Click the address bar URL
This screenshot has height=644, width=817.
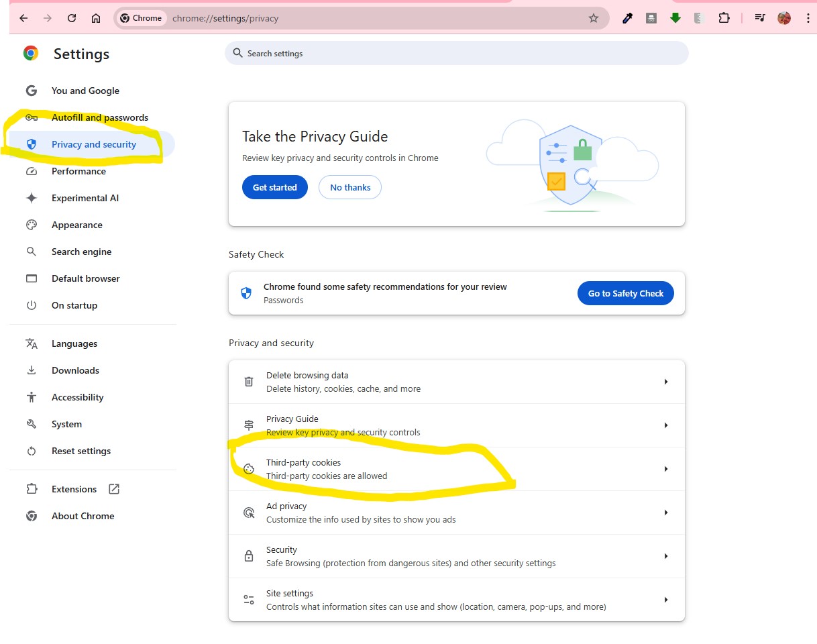(225, 19)
